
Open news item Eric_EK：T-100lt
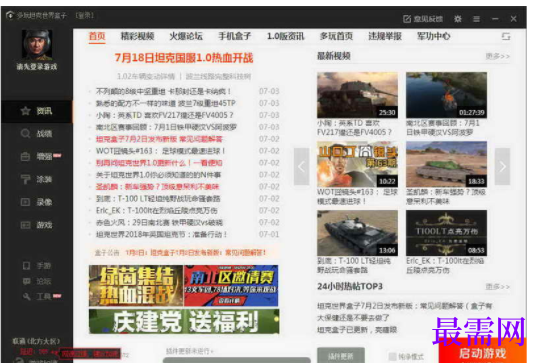156,210
